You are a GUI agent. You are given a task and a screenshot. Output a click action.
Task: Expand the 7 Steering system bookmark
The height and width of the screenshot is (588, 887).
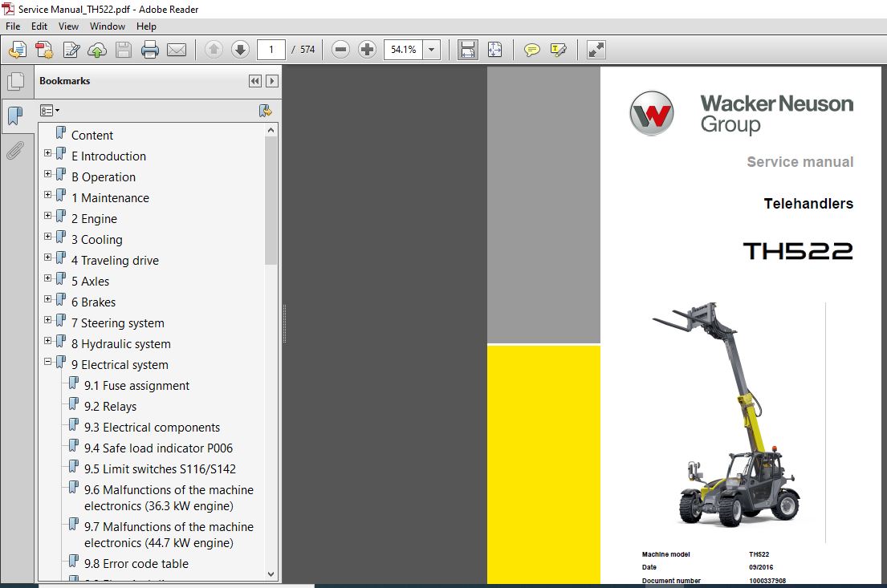(x=48, y=321)
